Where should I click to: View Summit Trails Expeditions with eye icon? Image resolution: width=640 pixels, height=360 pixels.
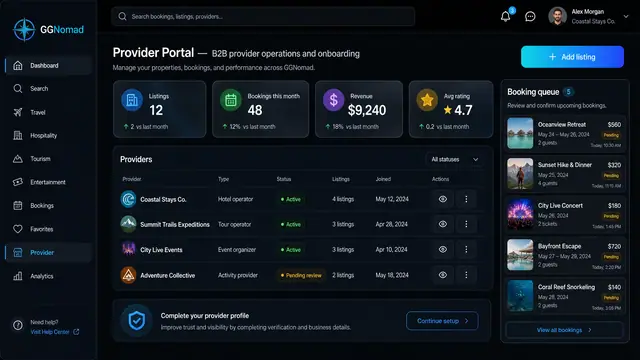[x=443, y=224]
